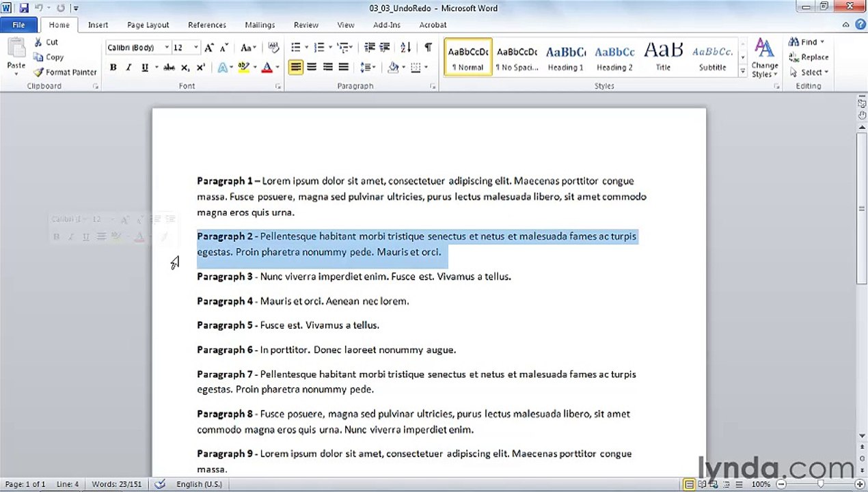Click the Words: 23/151 count in status bar

117,484
